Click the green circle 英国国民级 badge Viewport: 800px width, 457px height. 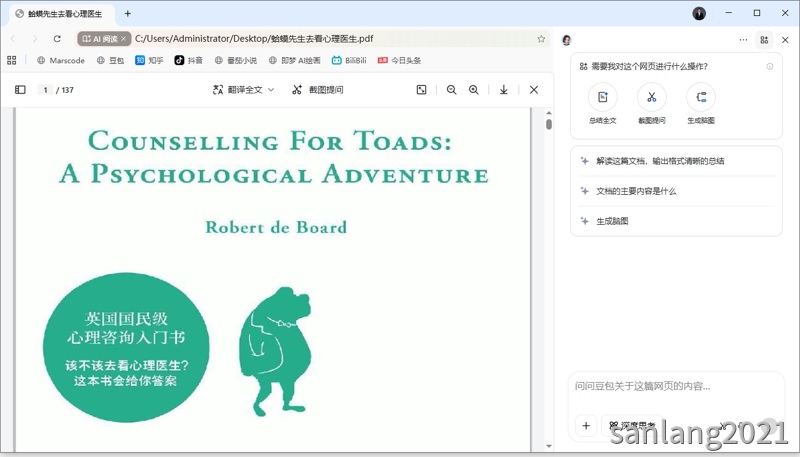[x=126, y=348]
